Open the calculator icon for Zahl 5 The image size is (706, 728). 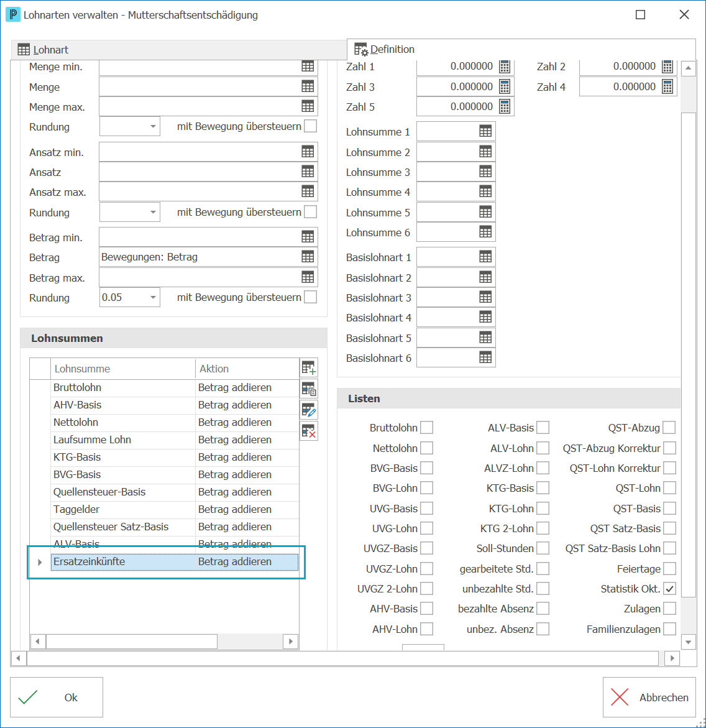505,107
